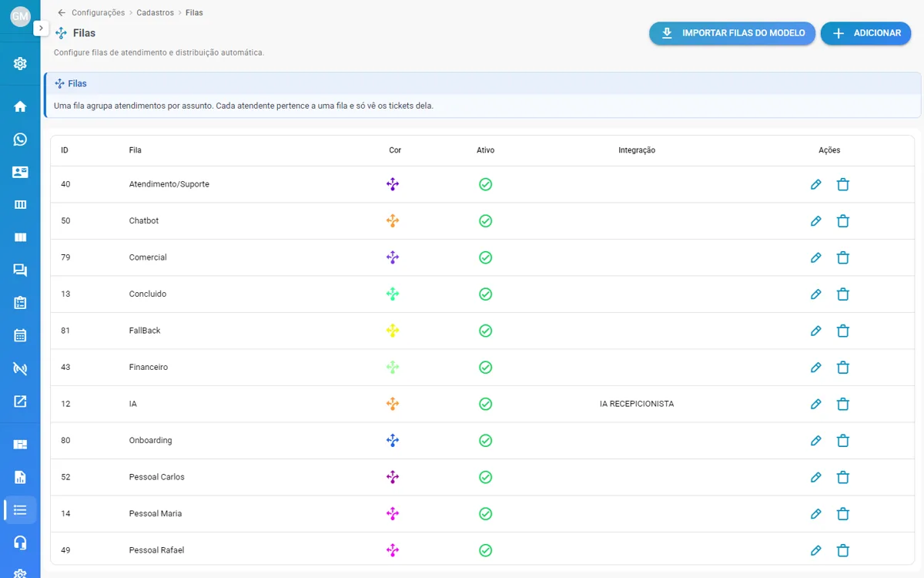This screenshot has height=578, width=924.
Task: Click the back arrow in breadcrumb
Action: tap(62, 12)
